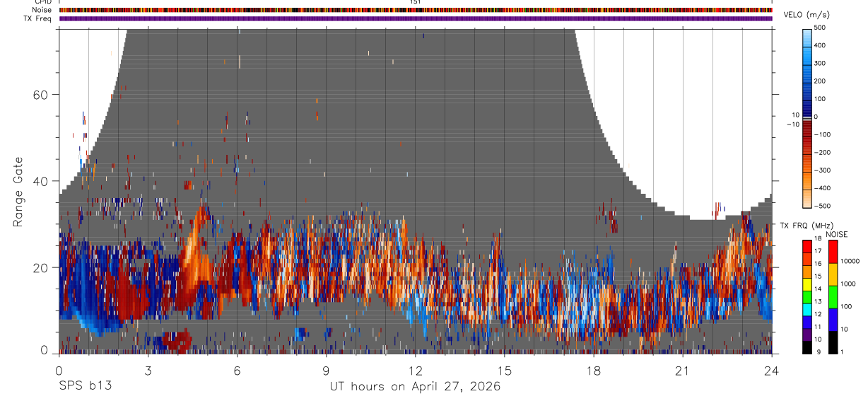The width and height of the screenshot is (868, 401).
Task: Click the 6 tick on UT hours axis
Action: coord(237,369)
